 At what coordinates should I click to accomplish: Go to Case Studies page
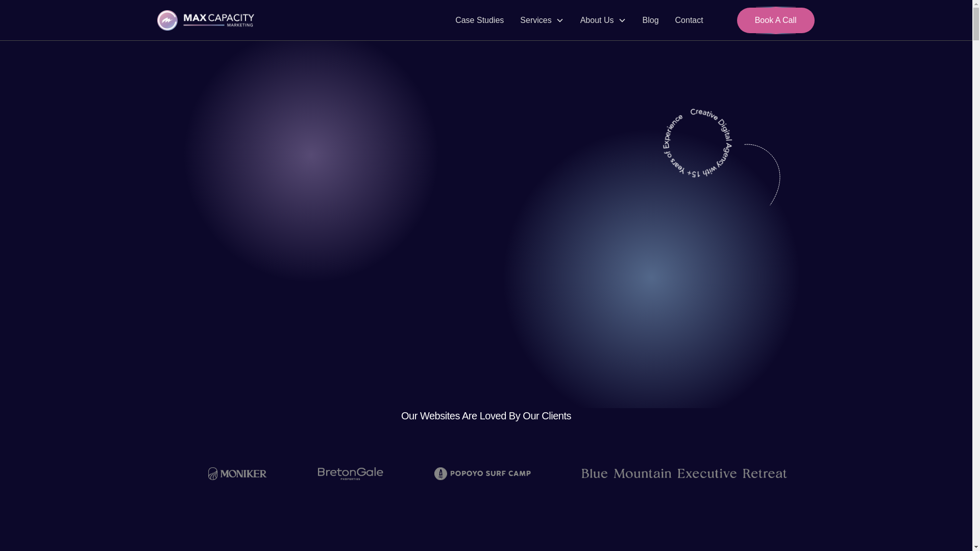tap(479, 20)
